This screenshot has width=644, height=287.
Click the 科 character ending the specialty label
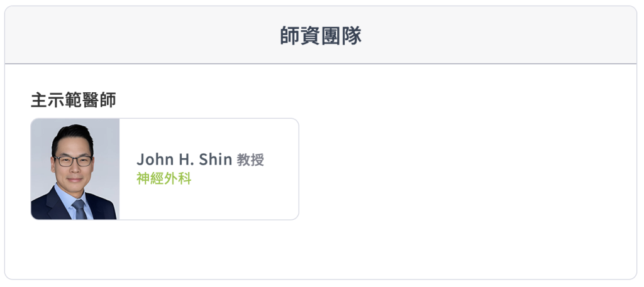(x=184, y=178)
